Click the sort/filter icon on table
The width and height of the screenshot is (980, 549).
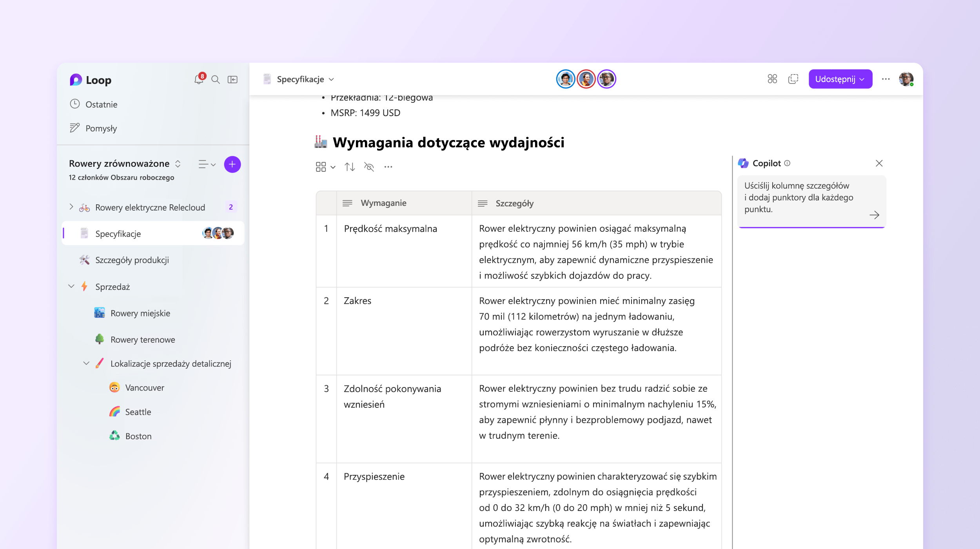(x=350, y=166)
